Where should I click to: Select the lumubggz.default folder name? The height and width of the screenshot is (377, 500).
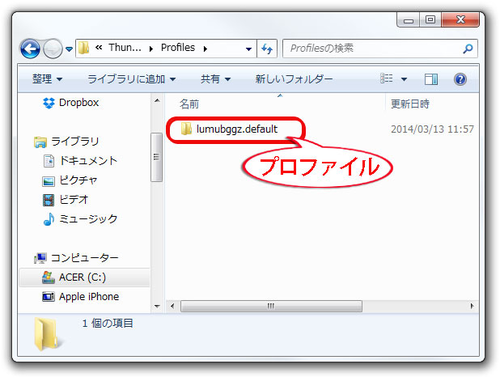pyautogui.click(x=237, y=129)
